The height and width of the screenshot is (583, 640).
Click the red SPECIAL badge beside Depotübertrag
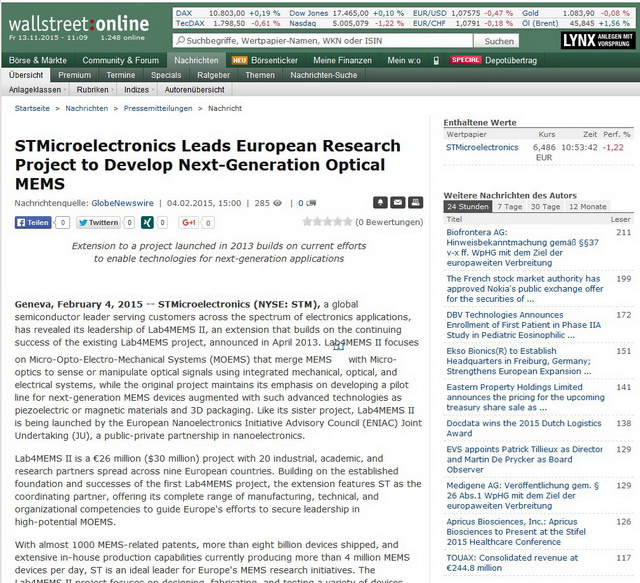click(x=465, y=60)
